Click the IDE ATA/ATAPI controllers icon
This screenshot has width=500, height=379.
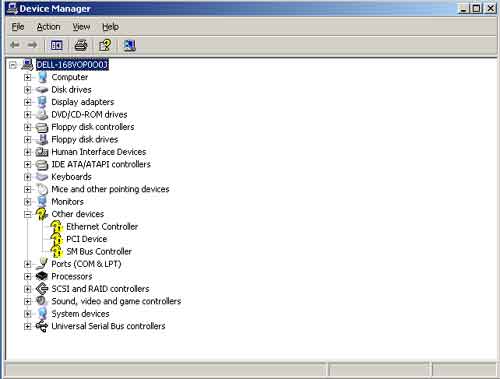(x=42, y=164)
